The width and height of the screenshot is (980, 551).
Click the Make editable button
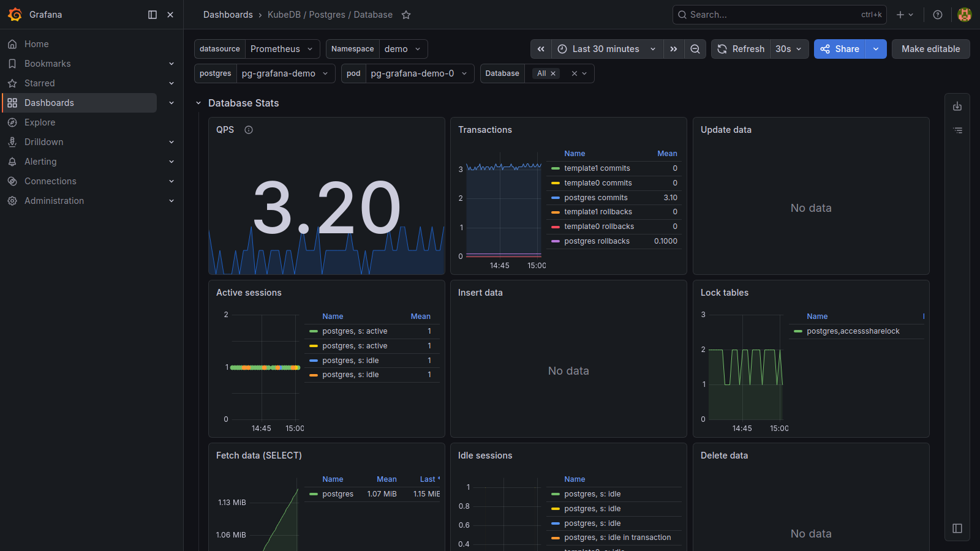click(x=931, y=49)
